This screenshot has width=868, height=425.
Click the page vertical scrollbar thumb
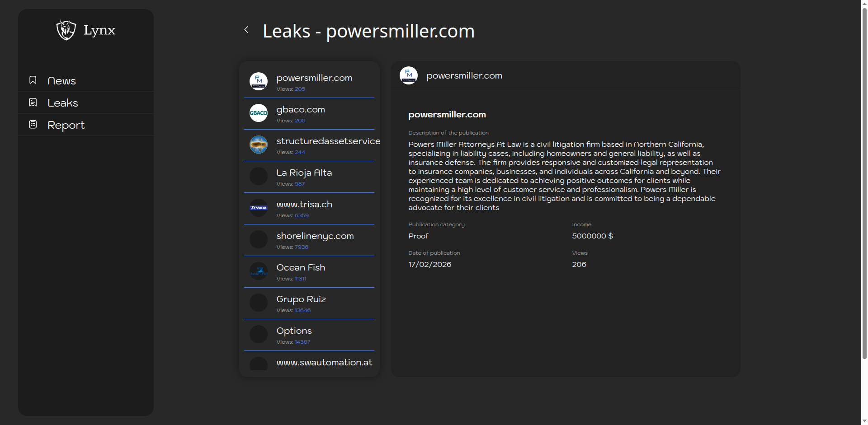(864, 181)
